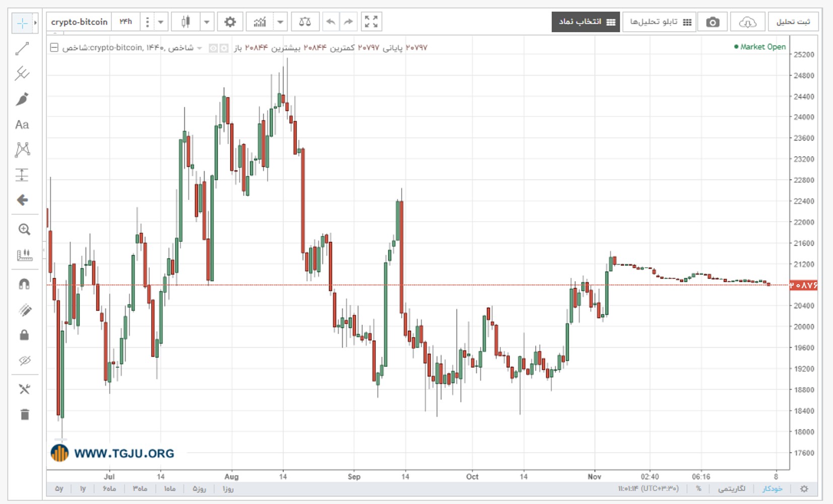This screenshot has width=833, height=504.
Task: Click the trash icon to remove drawings
Action: point(24,414)
